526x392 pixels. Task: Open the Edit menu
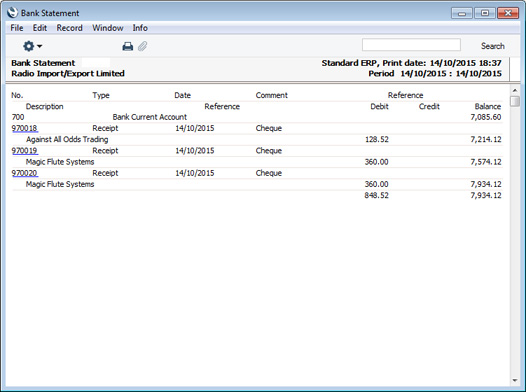click(40, 28)
